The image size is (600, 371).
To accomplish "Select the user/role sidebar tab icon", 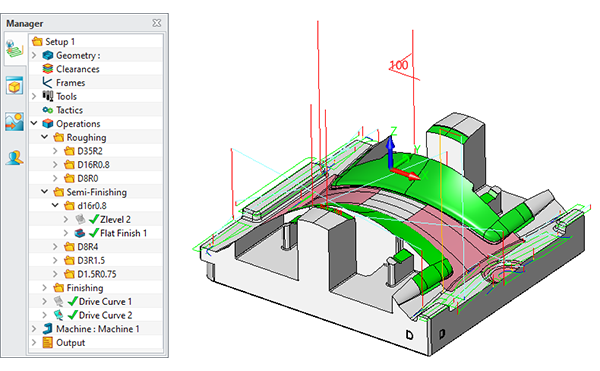I will click(x=15, y=158).
